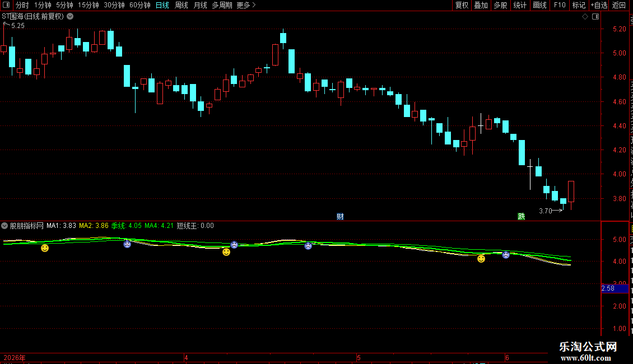Click the blue sad face after April peak
This screenshot has height=364, width=633.
[308, 246]
